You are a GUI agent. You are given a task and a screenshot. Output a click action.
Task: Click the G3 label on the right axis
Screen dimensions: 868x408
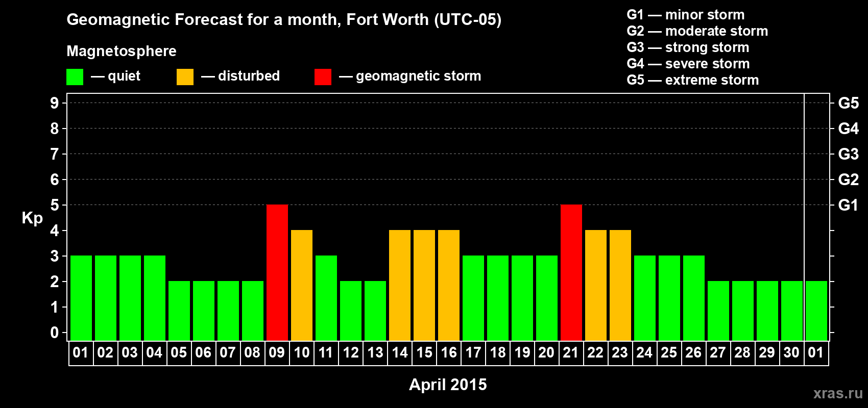click(x=849, y=154)
